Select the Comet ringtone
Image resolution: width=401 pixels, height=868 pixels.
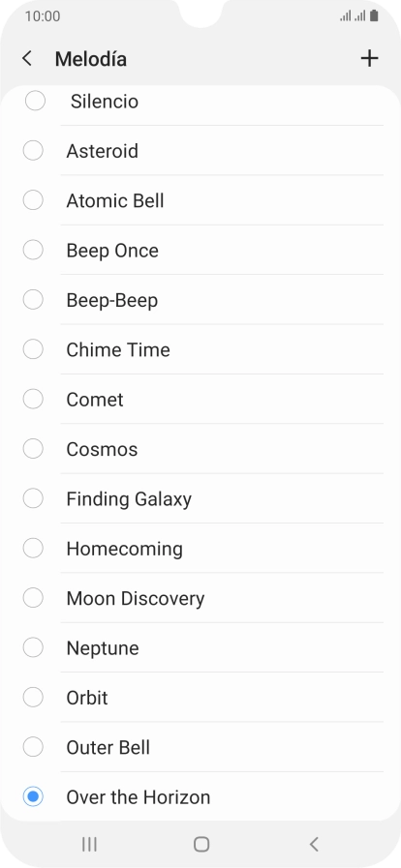[202, 399]
